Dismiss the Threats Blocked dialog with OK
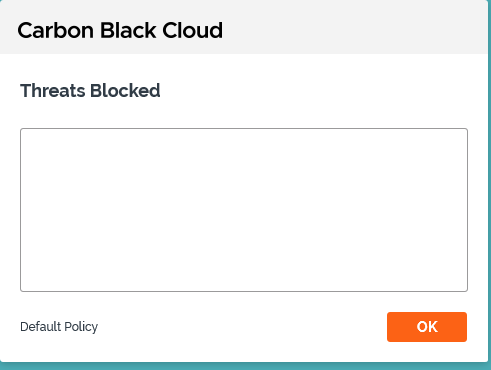Image resolution: width=491 pixels, height=370 pixels. [x=427, y=327]
